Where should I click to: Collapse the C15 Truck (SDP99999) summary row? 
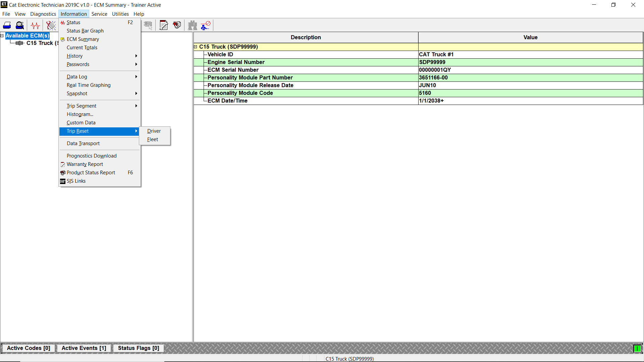point(196,47)
